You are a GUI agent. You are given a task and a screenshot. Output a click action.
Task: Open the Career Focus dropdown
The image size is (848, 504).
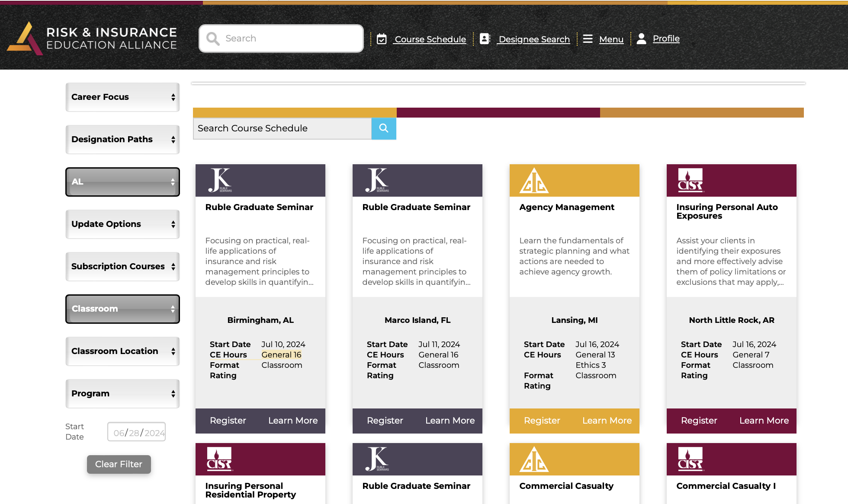click(x=122, y=97)
